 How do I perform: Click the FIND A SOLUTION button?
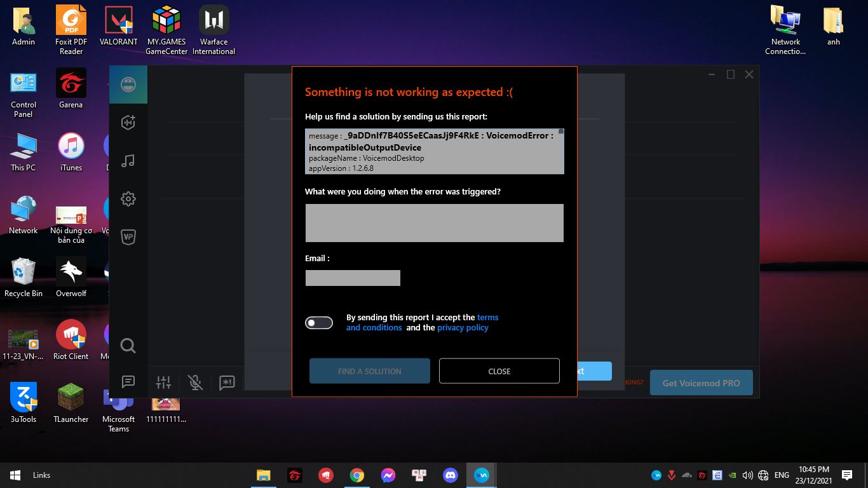pos(370,371)
